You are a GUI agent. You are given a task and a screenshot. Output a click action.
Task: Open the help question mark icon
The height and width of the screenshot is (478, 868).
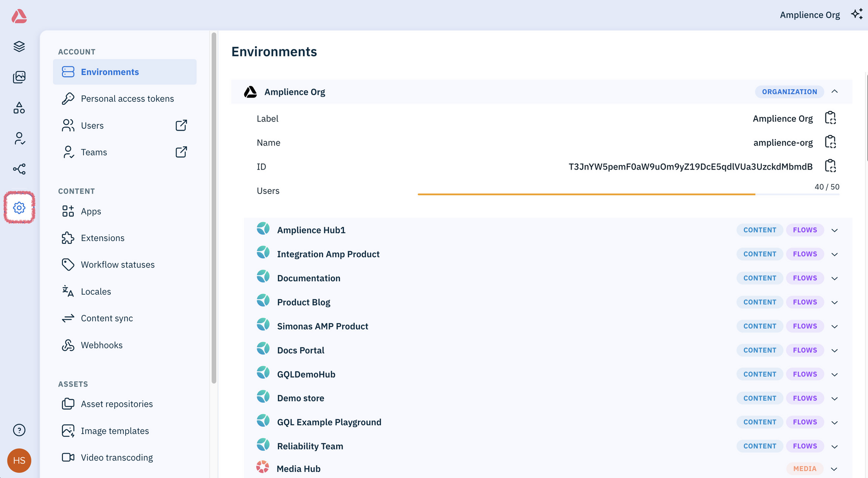[x=19, y=430]
